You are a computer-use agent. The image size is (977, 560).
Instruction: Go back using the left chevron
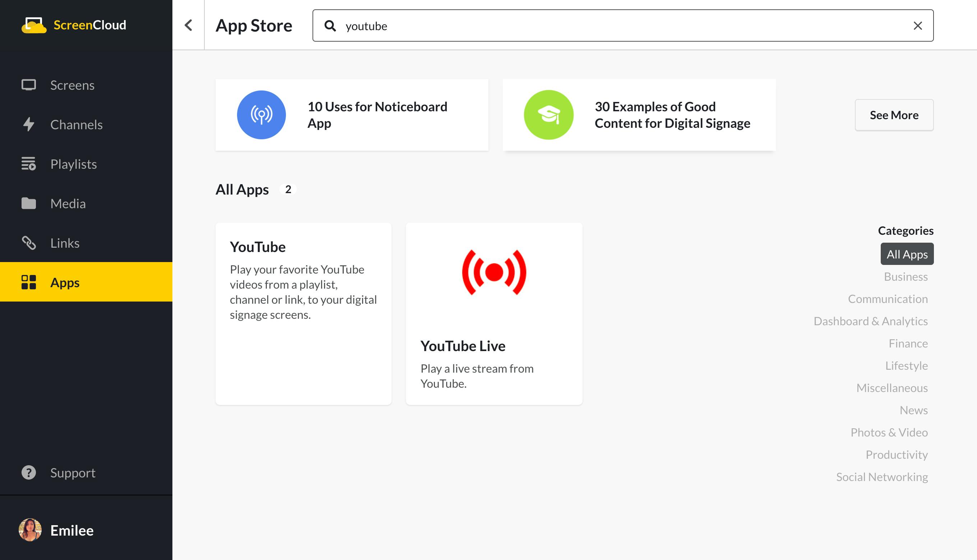pos(188,25)
